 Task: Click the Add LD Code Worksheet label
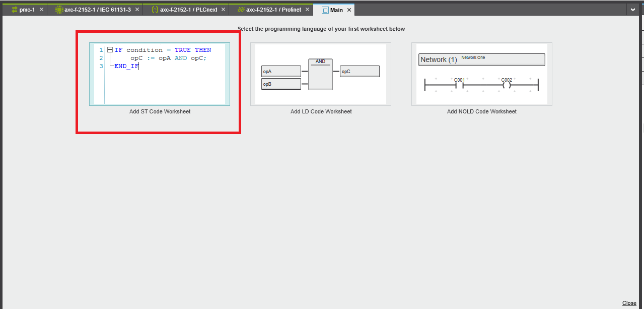click(x=321, y=111)
